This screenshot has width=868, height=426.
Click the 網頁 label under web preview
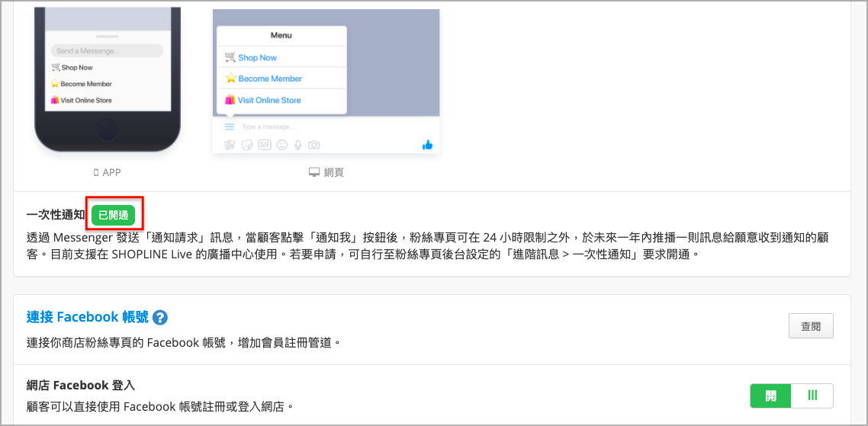point(335,173)
